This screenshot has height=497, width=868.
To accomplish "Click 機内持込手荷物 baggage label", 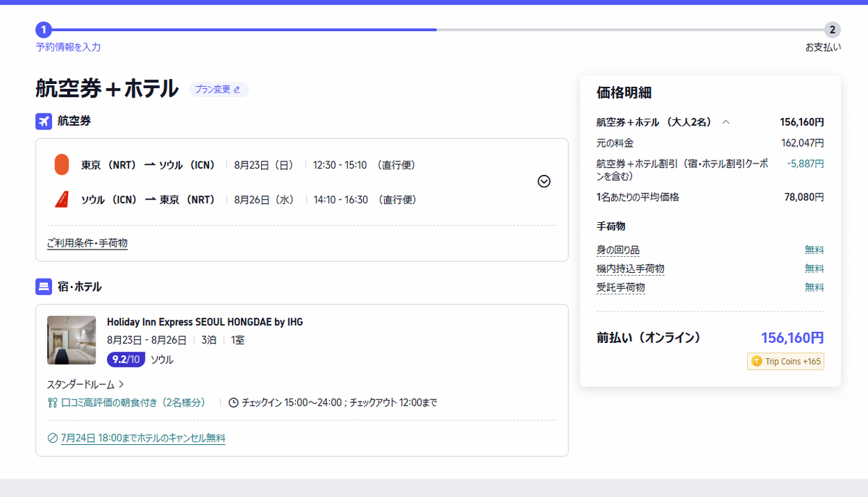I will (x=630, y=268).
